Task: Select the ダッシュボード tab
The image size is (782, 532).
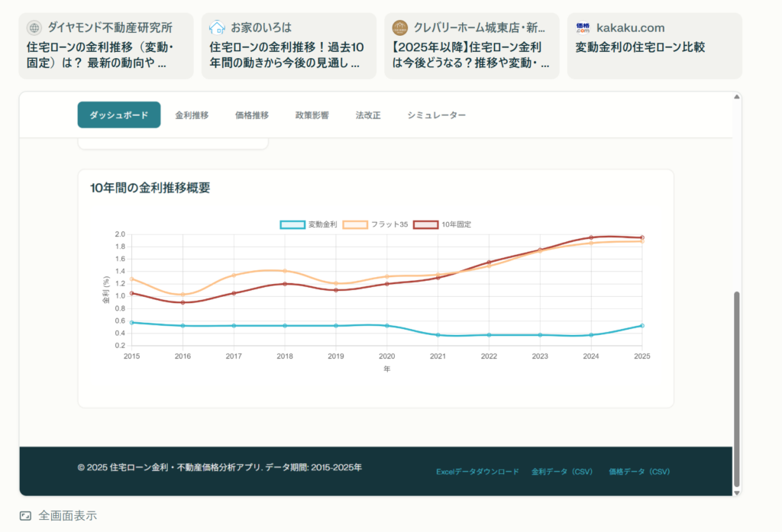Action: pos(119,115)
